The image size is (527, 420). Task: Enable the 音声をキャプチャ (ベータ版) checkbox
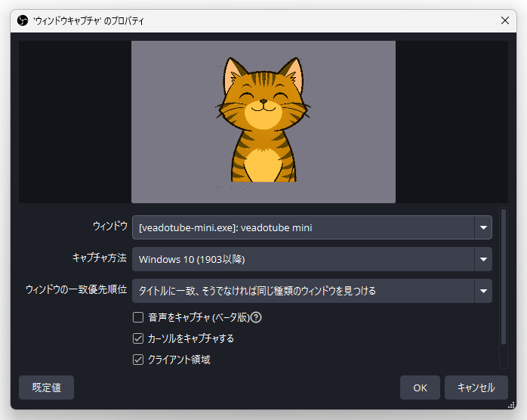click(138, 317)
